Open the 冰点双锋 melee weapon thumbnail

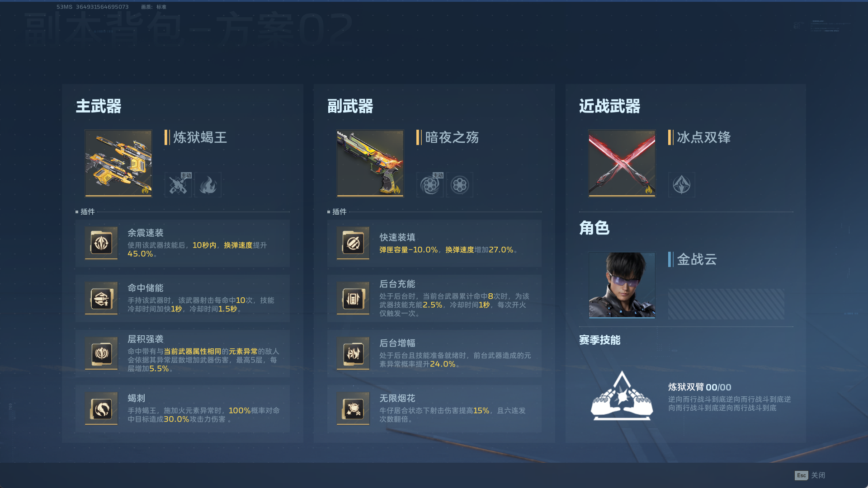click(x=622, y=164)
